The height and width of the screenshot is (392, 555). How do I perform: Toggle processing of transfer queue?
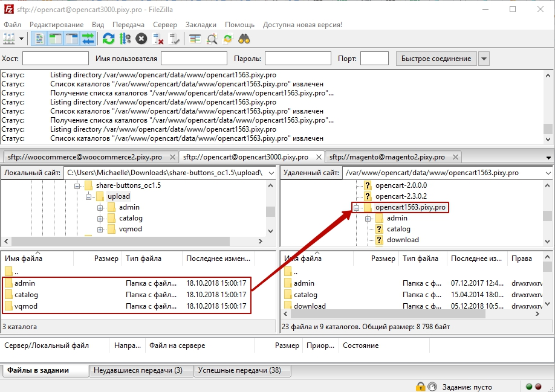[125, 39]
